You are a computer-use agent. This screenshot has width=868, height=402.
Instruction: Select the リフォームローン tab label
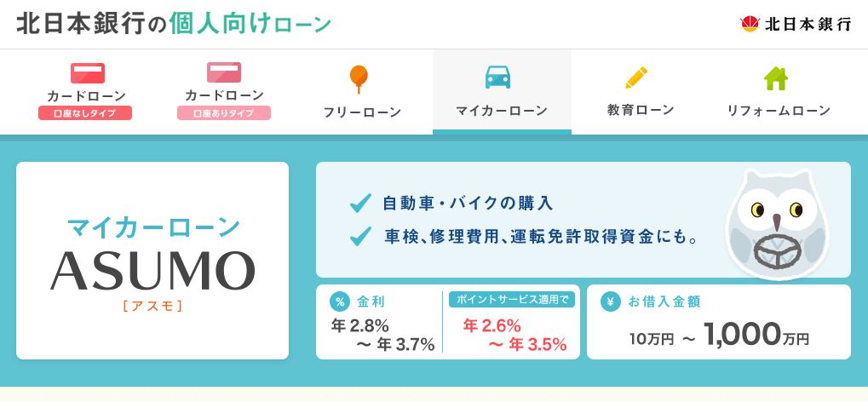pos(779,111)
